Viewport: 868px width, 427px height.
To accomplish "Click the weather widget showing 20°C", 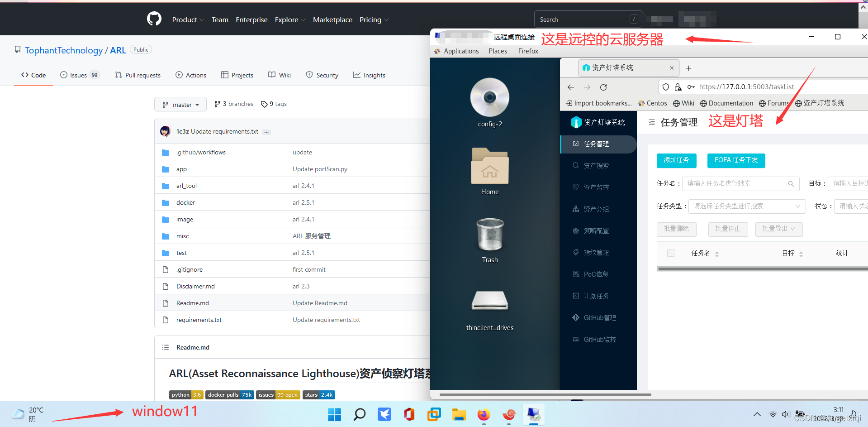I will (x=28, y=414).
